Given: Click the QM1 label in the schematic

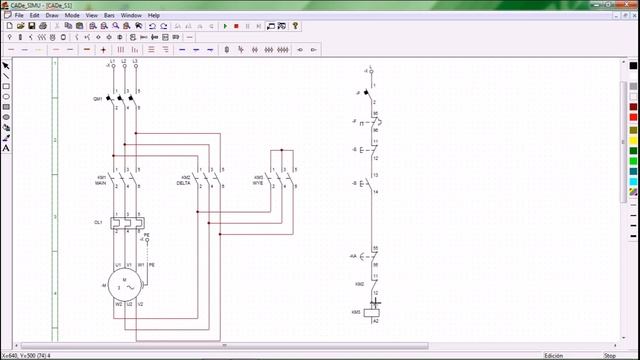Looking at the screenshot, I should point(98,99).
